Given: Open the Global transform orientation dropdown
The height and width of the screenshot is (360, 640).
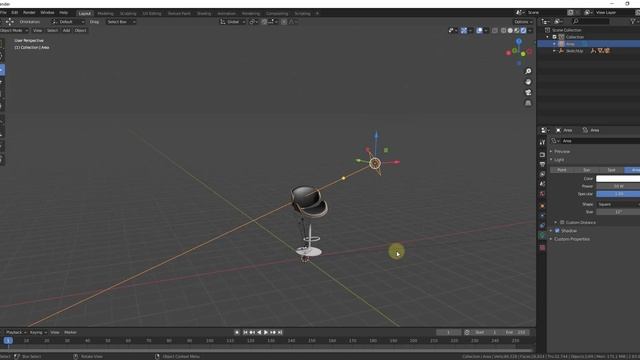Looking at the screenshot, I should pyautogui.click(x=233, y=22).
